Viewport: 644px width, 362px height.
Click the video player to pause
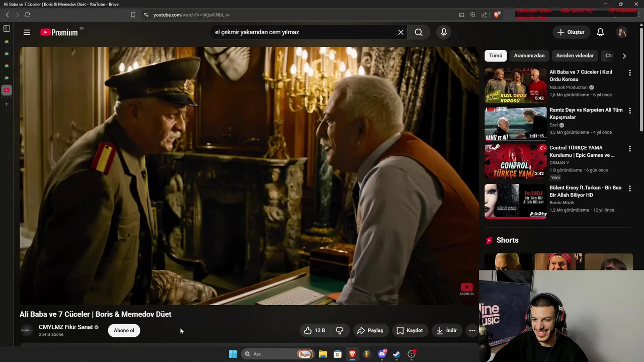[249, 176]
